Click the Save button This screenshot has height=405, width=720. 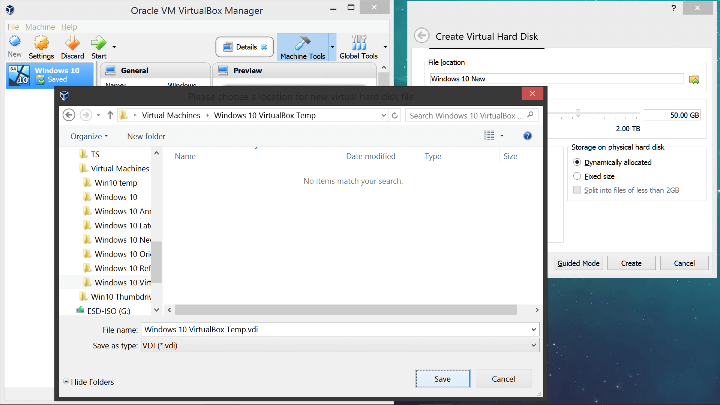point(443,379)
